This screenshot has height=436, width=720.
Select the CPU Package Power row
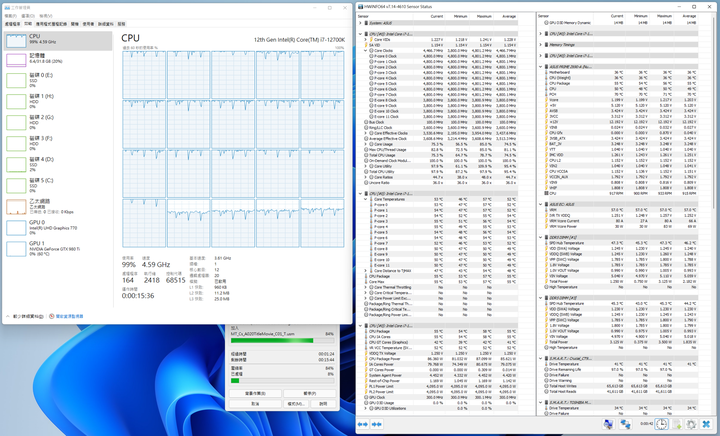[438, 359]
